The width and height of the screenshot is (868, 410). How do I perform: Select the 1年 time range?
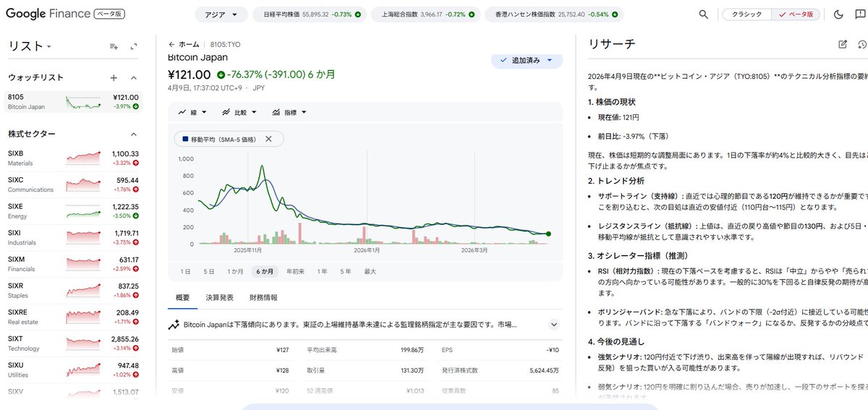(322, 271)
